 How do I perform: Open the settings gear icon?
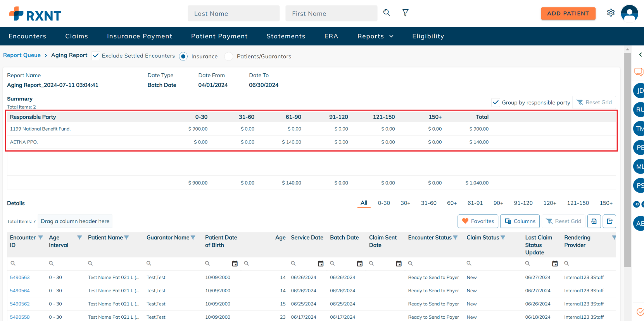(611, 13)
